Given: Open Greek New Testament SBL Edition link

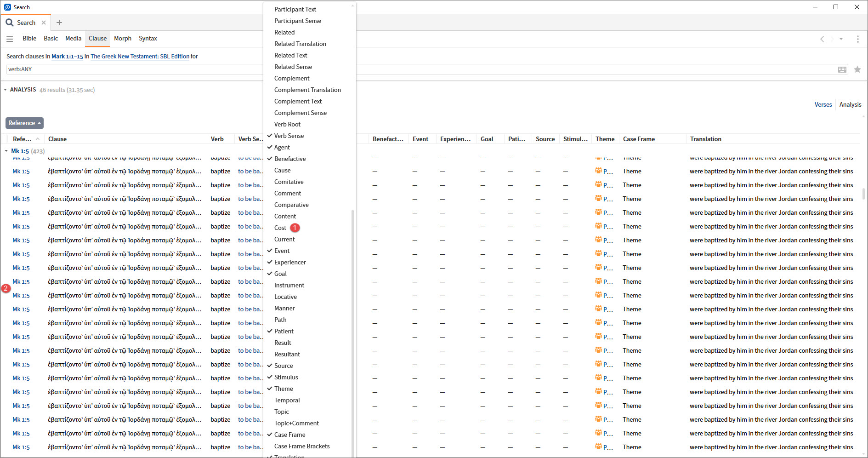Looking at the screenshot, I should [x=140, y=57].
